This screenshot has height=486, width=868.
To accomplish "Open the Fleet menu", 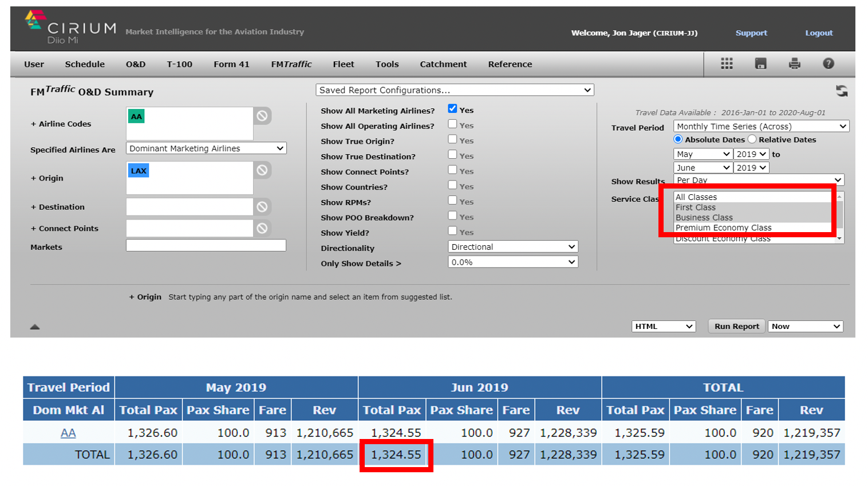I will point(344,64).
